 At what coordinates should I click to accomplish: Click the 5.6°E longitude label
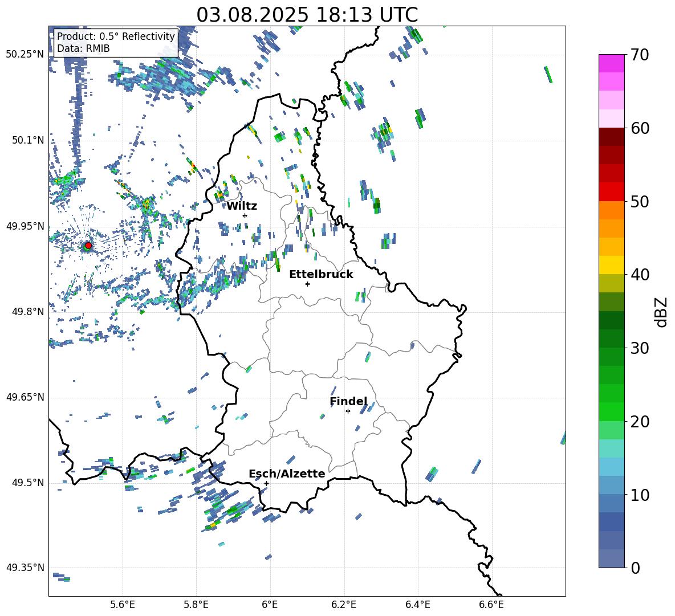point(123,605)
